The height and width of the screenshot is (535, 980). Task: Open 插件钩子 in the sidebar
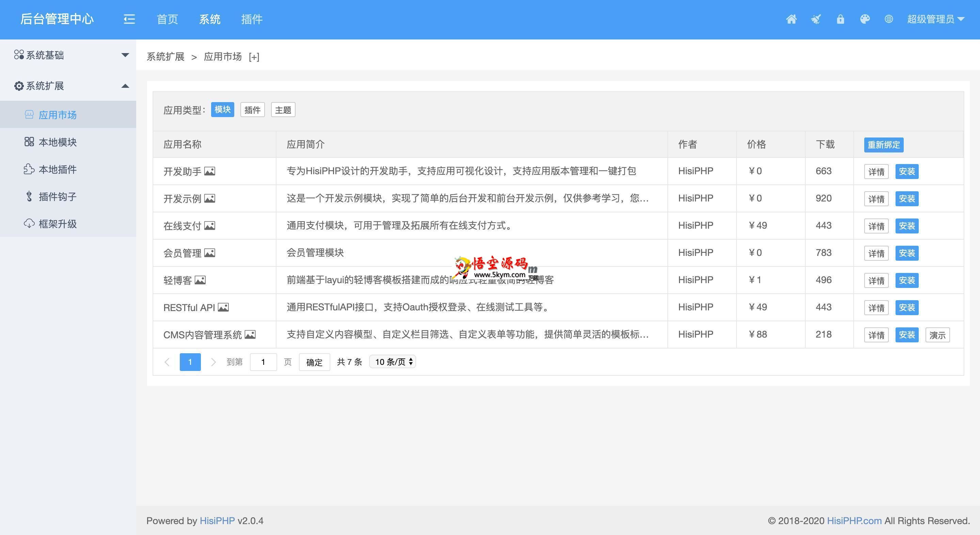pos(68,196)
